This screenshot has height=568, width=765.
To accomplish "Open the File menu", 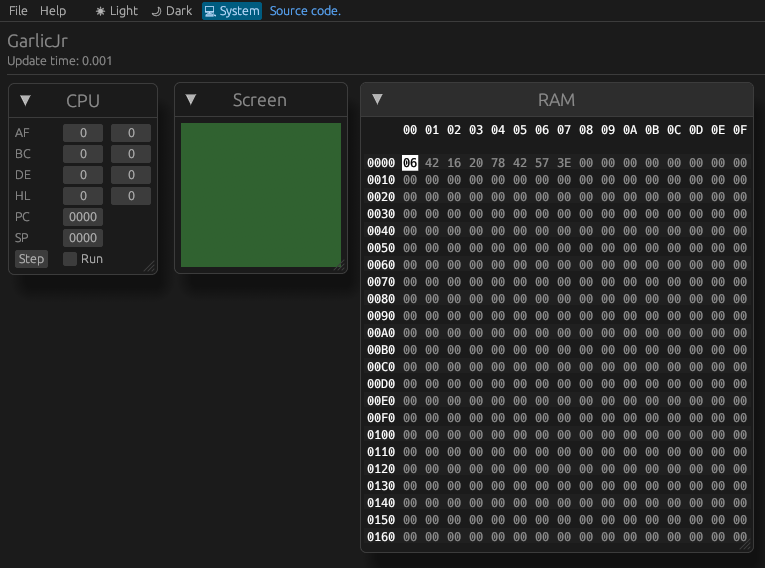I will [x=18, y=11].
